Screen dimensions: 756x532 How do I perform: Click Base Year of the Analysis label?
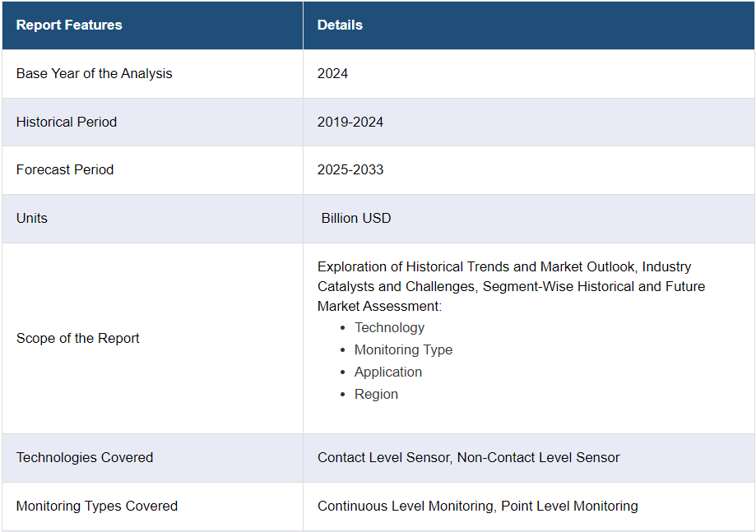(95, 73)
